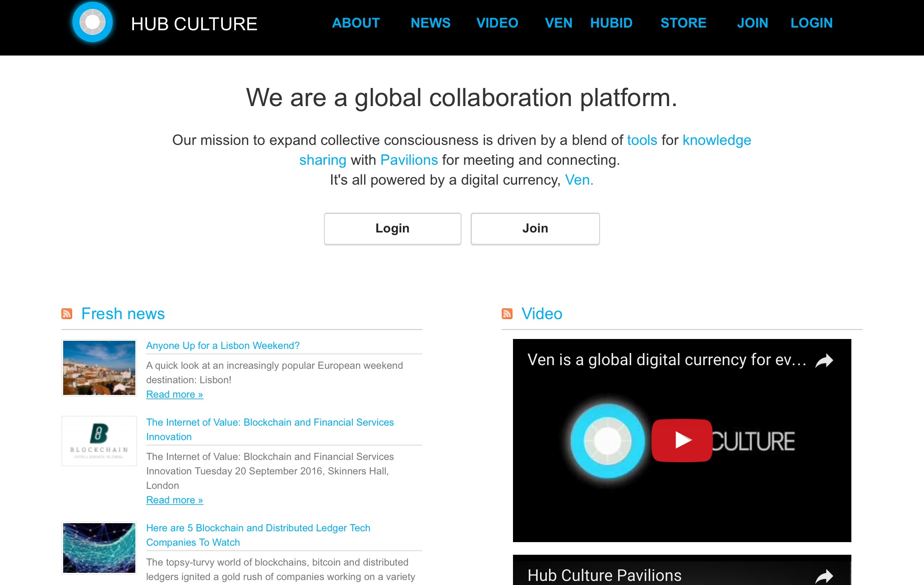Click the Video section RSS feed icon
Image resolution: width=924 pixels, height=585 pixels.
click(507, 314)
